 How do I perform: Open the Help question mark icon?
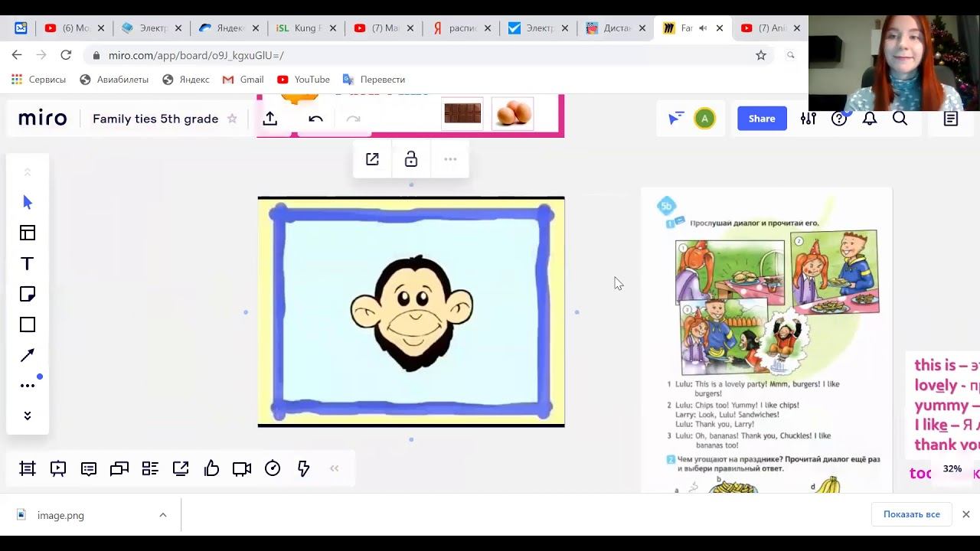(x=839, y=119)
